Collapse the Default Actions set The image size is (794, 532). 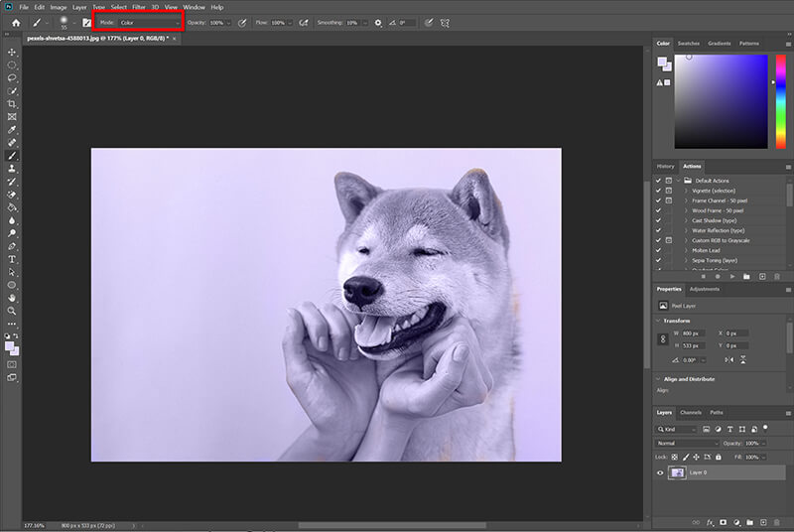[x=679, y=181]
